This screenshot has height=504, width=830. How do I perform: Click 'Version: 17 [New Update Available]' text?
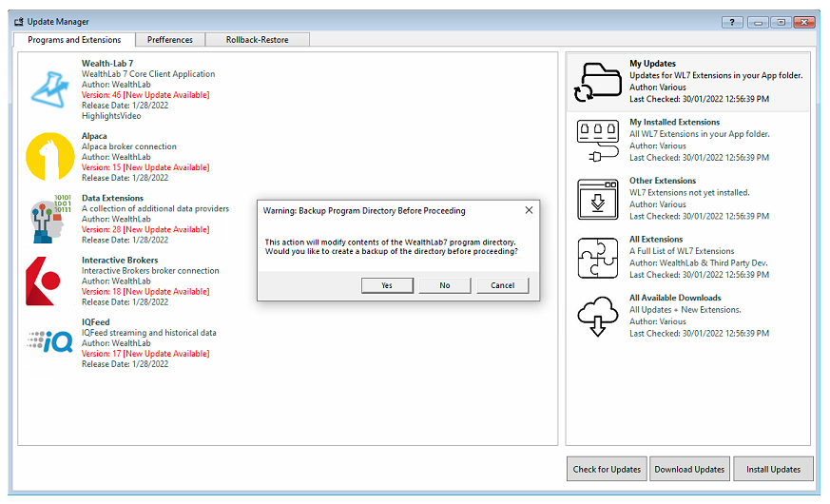click(x=145, y=353)
